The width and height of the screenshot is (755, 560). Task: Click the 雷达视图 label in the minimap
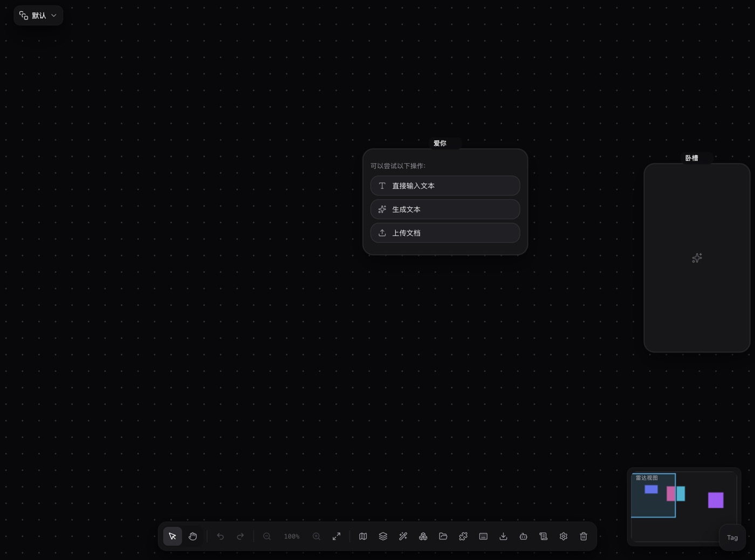647,478
